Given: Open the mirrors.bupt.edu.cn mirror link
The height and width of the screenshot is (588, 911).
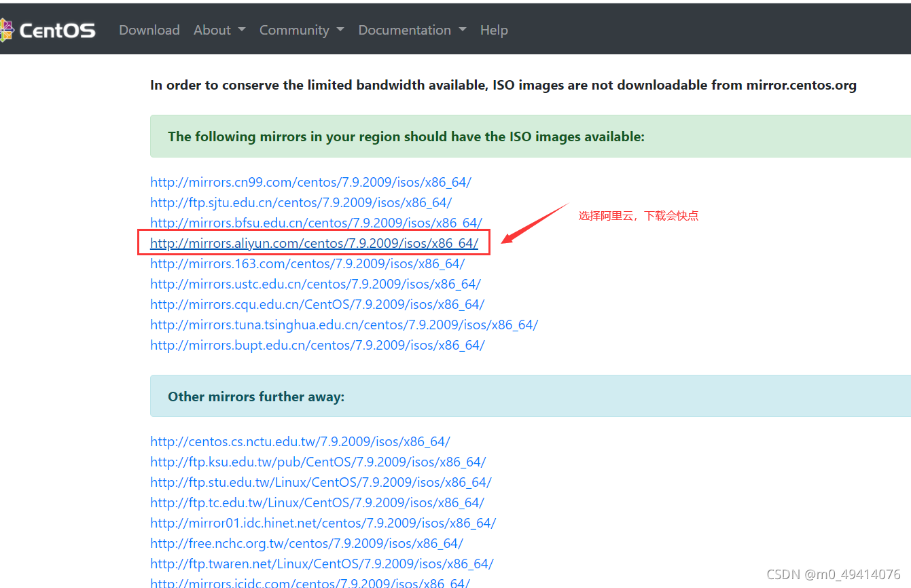Looking at the screenshot, I should 317,345.
